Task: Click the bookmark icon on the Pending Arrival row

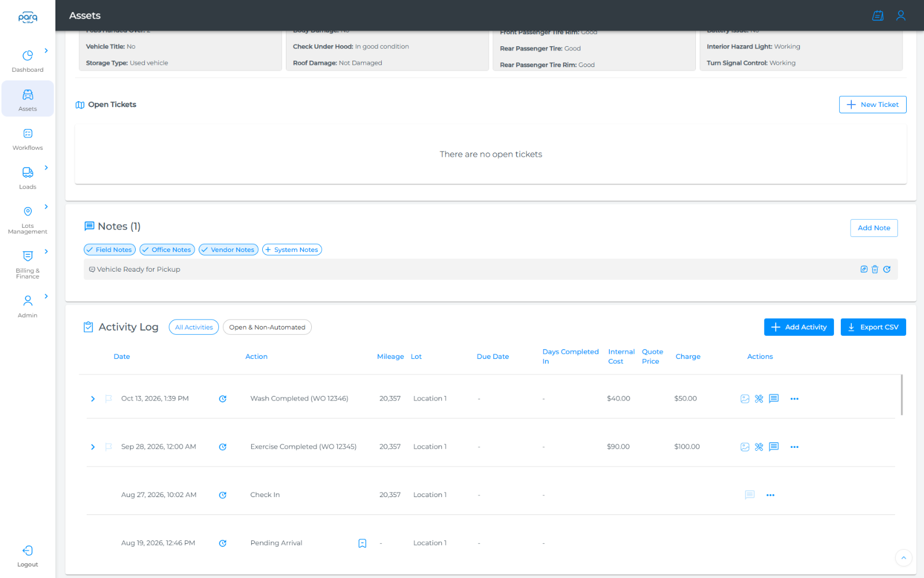Action: (x=362, y=543)
